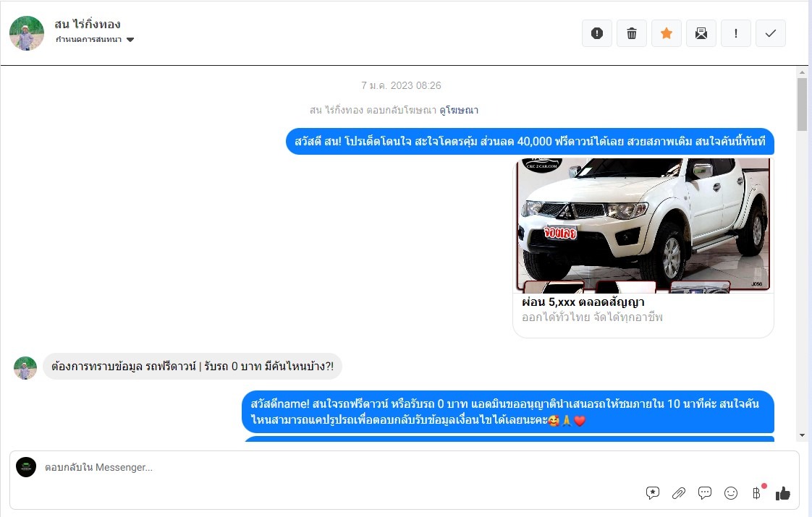Send a thumbs-up like
The width and height of the screenshot is (812, 517).
tap(783, 493)
